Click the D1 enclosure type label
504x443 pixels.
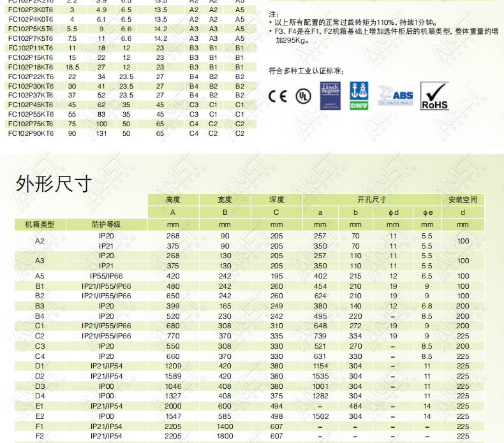[x=40, y=367]
